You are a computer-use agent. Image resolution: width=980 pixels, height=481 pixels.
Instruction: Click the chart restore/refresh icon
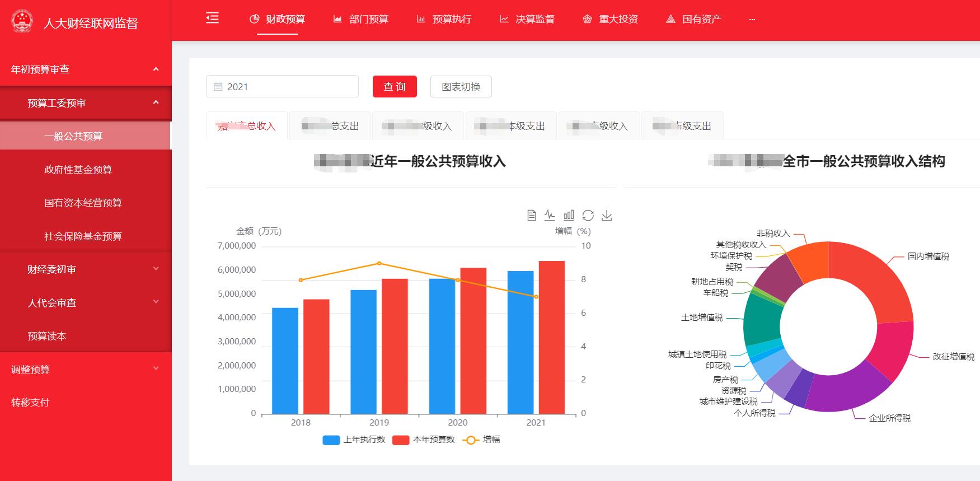pyautogui.click(x=588, y=216)
